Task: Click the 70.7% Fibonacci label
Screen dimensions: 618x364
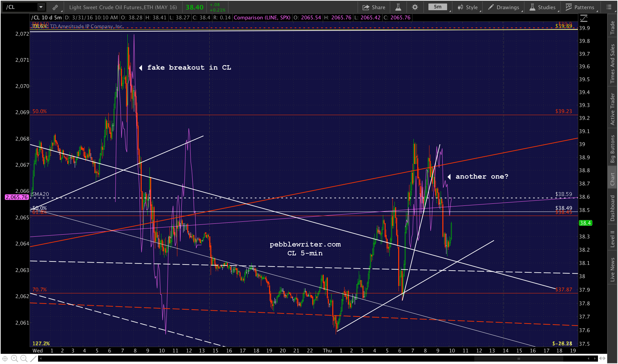Action: [39, 290]
